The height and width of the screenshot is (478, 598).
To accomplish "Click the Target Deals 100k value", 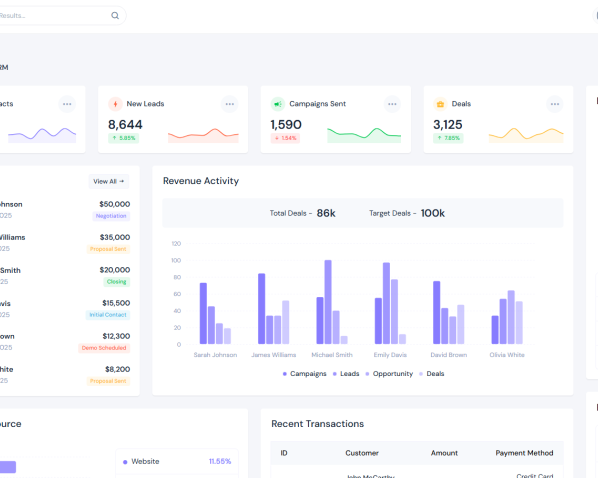I will click(x=433, y=213).
